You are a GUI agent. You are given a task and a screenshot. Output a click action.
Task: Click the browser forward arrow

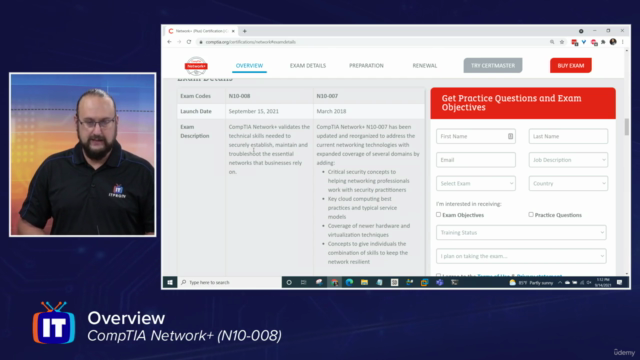[179, 42]
